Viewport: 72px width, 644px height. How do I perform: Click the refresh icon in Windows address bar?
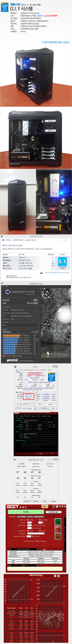66,240
